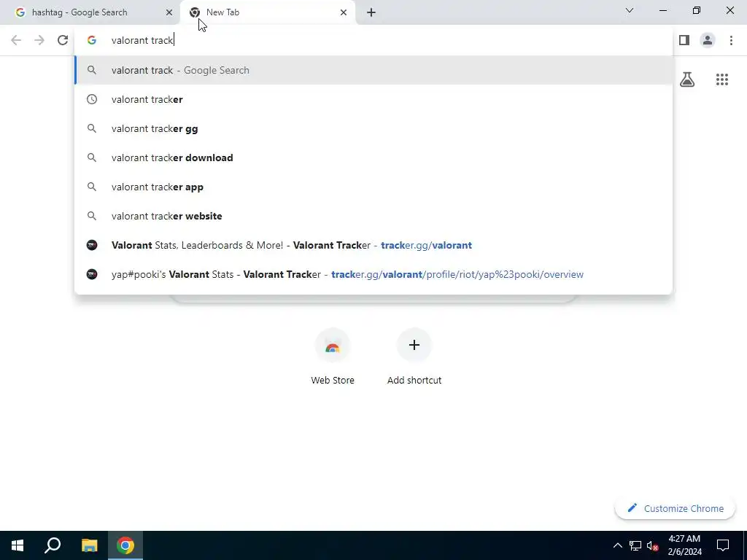
Task: Click the muted volume tray icon
Action: point(653,545)
